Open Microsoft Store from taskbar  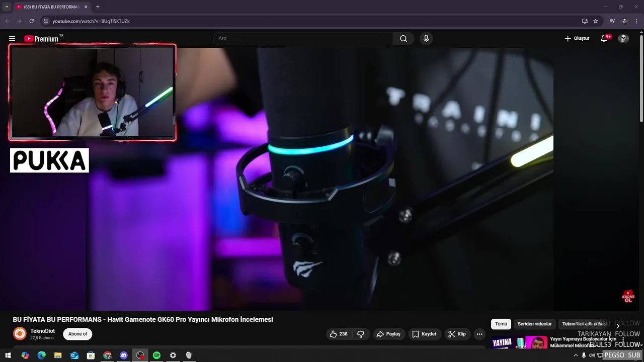coord(91,355)
